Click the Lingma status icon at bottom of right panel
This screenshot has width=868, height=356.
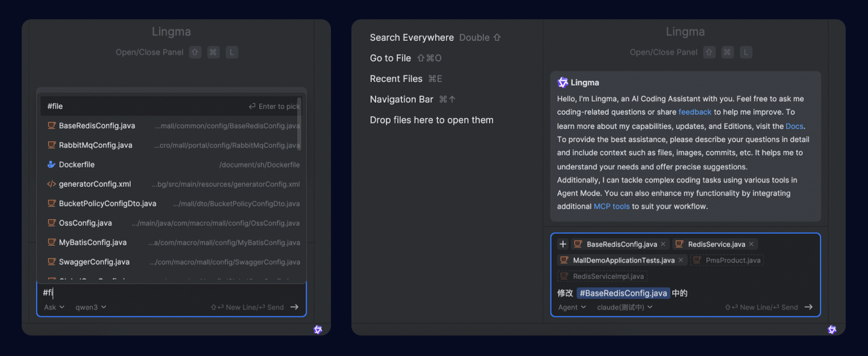click(832, 329)
